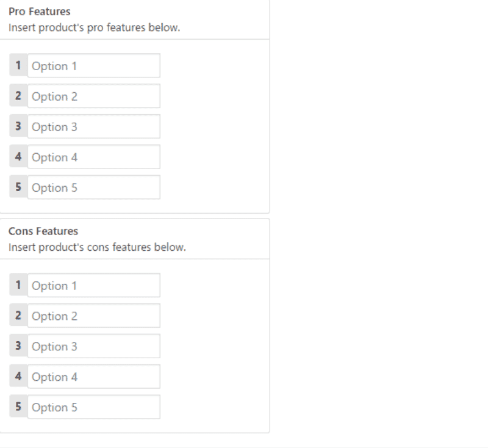Focus Option 2 input in Pro Features
The width and height of the screenshot is (488, 448).
(x=93, y=96)
